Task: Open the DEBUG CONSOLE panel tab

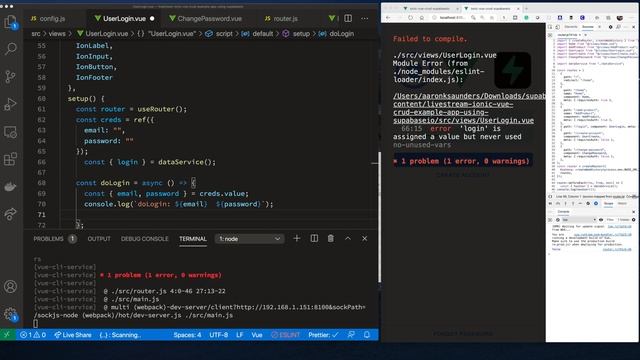Action: click(x=144, y=239)
